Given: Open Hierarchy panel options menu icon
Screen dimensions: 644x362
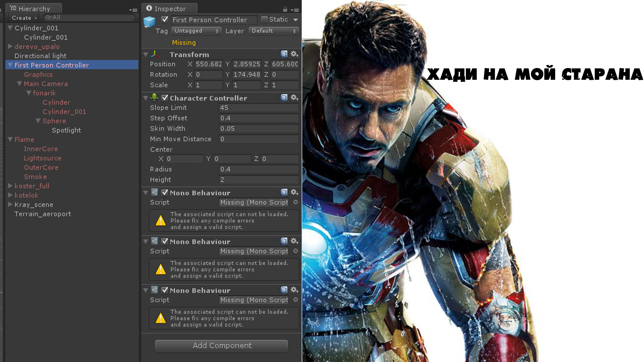Looking at the screenshot, I should coord(133,10).
